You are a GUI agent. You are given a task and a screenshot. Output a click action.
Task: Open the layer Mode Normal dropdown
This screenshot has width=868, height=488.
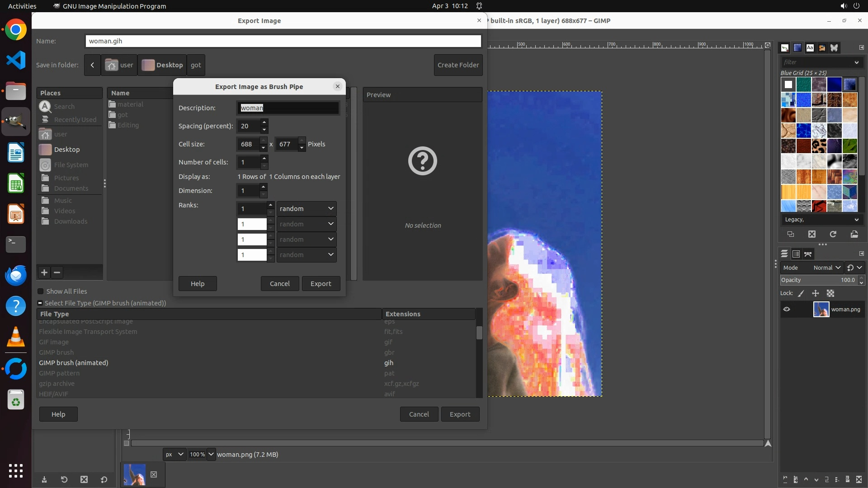click(826, 267)
